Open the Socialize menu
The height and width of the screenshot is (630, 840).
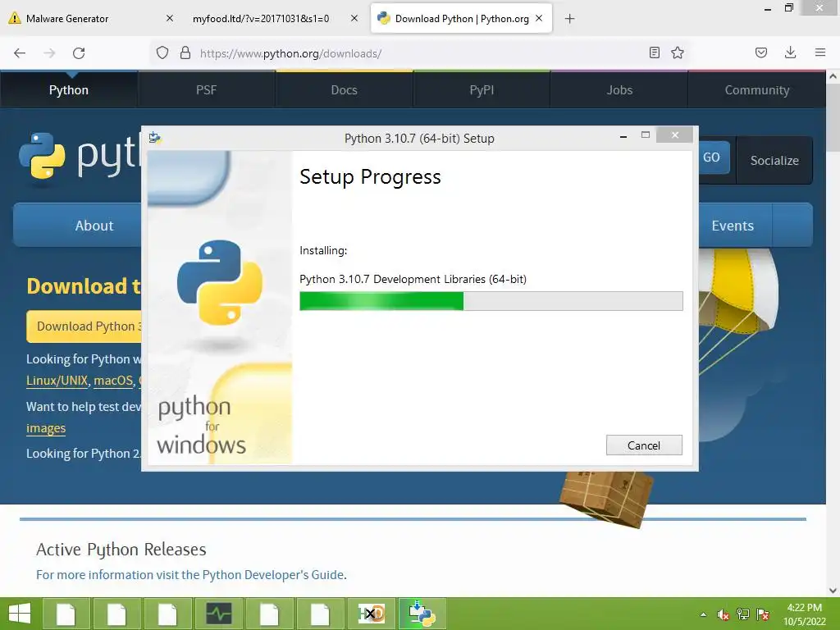[x=774, y=160]
